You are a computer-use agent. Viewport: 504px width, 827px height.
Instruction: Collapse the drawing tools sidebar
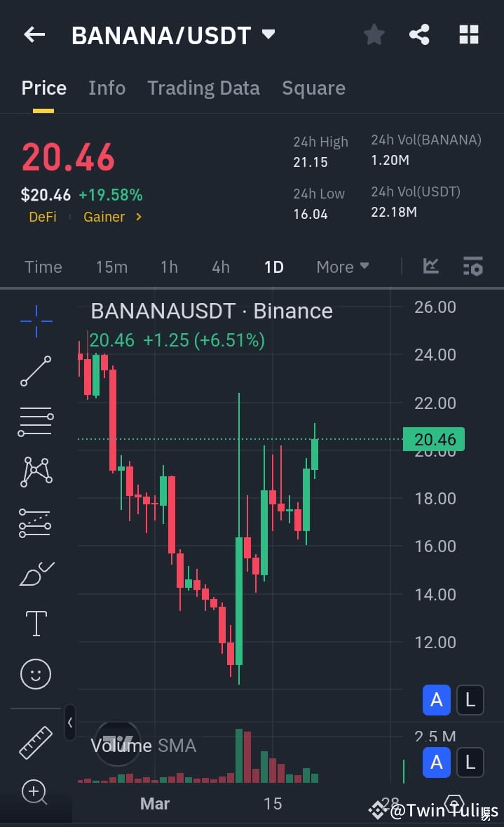click(69, 723)
